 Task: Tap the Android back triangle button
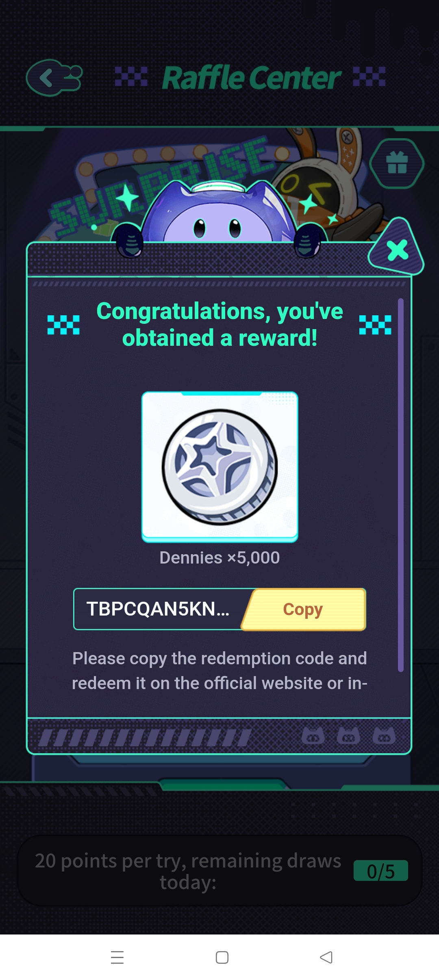coord(326,957)
